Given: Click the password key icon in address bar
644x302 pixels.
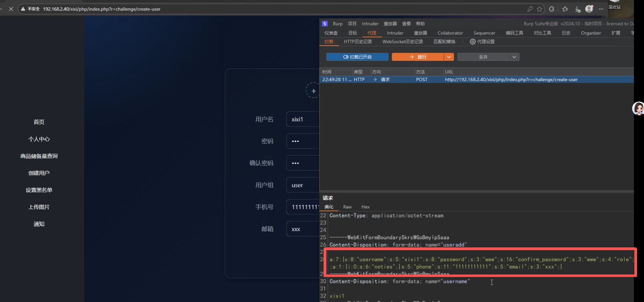Looking at the screenshot, I should 530,9.
